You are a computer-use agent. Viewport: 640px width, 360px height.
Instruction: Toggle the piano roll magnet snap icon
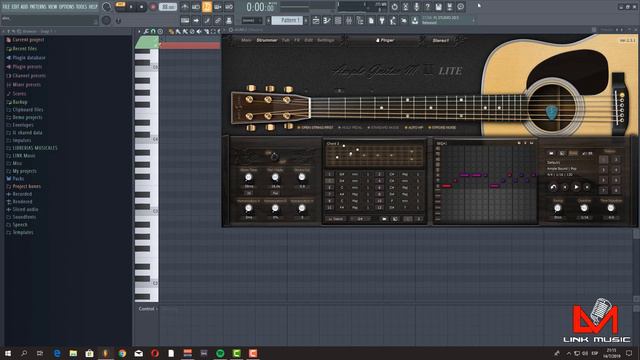[153, 31]
